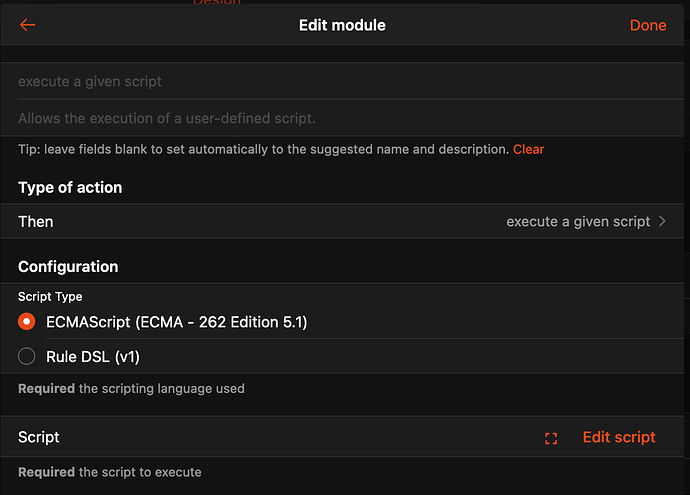Go back using the orange arrow icon
This screenshot has height=495, width=690.
point(27,25)
